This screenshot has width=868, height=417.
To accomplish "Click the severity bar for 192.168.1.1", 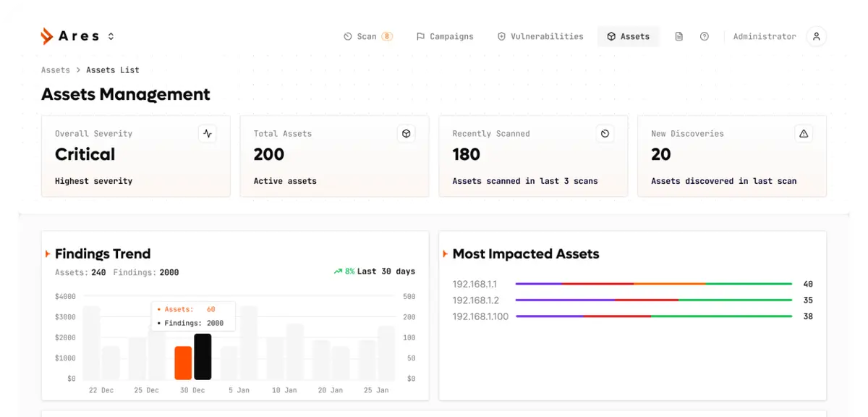I will point(651,284).
